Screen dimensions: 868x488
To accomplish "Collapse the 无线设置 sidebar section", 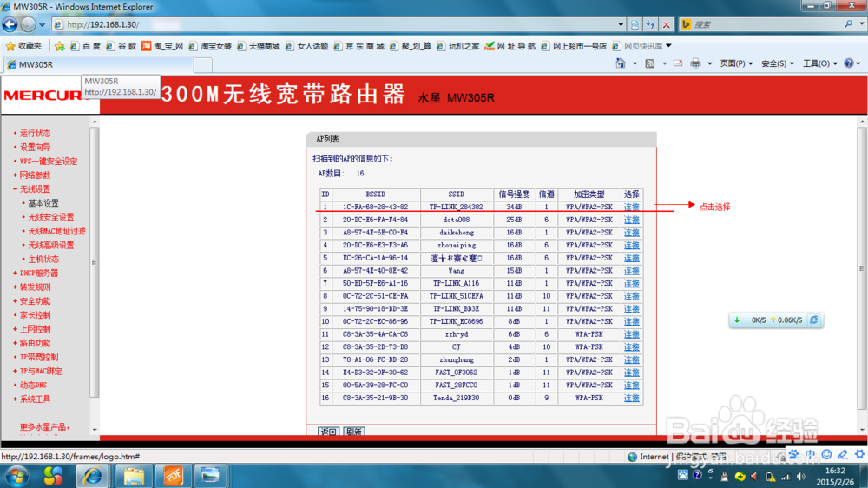I will pyautogui.click(x=35, y=189).
